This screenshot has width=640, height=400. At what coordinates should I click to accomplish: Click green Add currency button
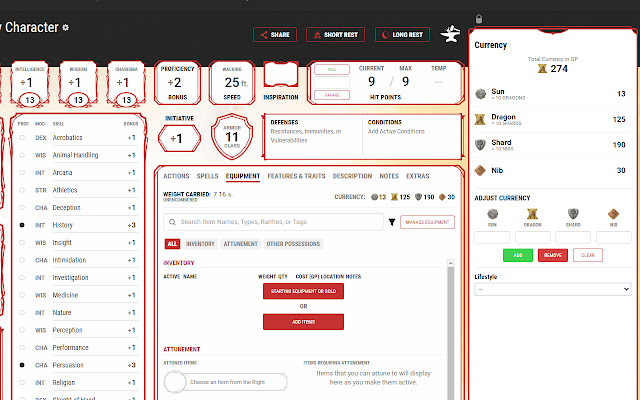(518, 255)
